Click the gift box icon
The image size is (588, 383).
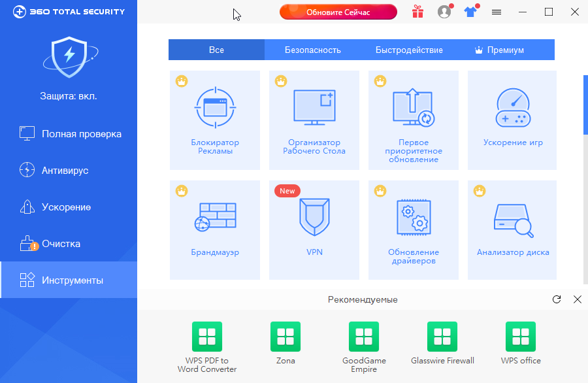tap(417, 12)
